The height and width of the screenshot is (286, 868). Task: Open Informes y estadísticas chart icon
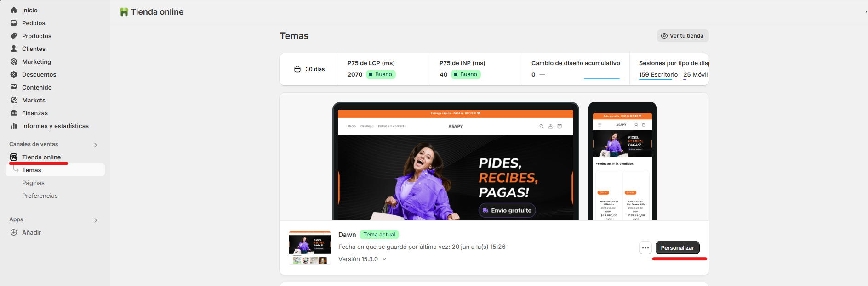(x=14, y=126)
